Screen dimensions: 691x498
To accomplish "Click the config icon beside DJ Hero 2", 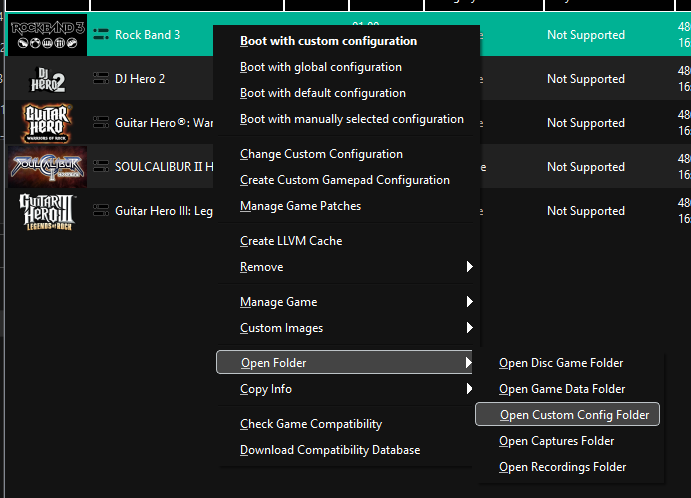I will [x=101, y=78].
